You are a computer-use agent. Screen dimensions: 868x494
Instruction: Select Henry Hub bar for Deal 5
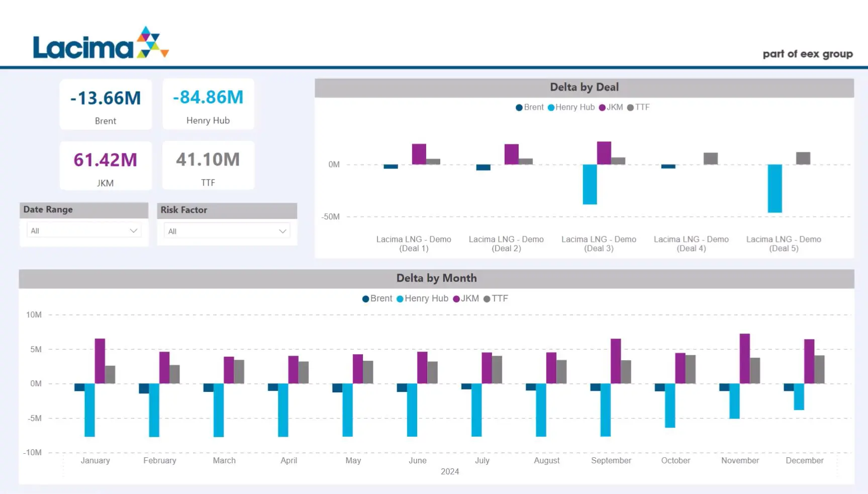point(775,188)
